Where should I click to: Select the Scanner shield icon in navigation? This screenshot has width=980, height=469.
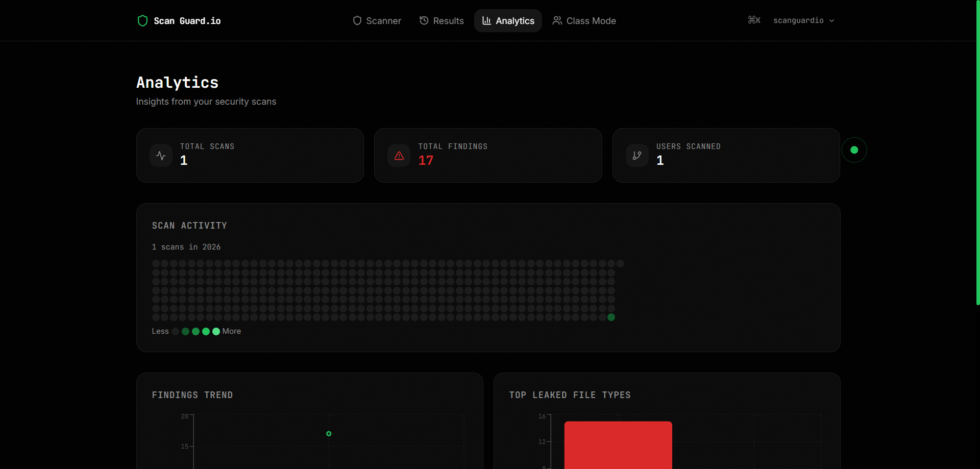357,20
